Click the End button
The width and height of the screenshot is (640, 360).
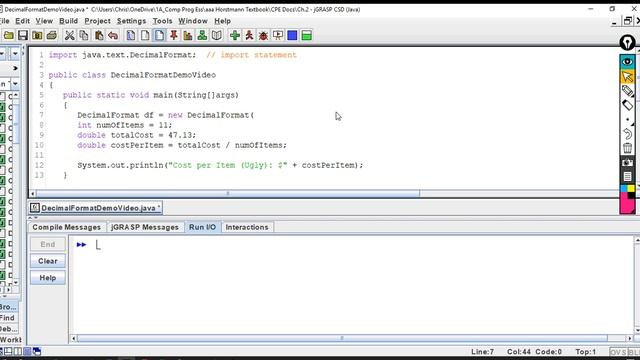click(48, 244)
